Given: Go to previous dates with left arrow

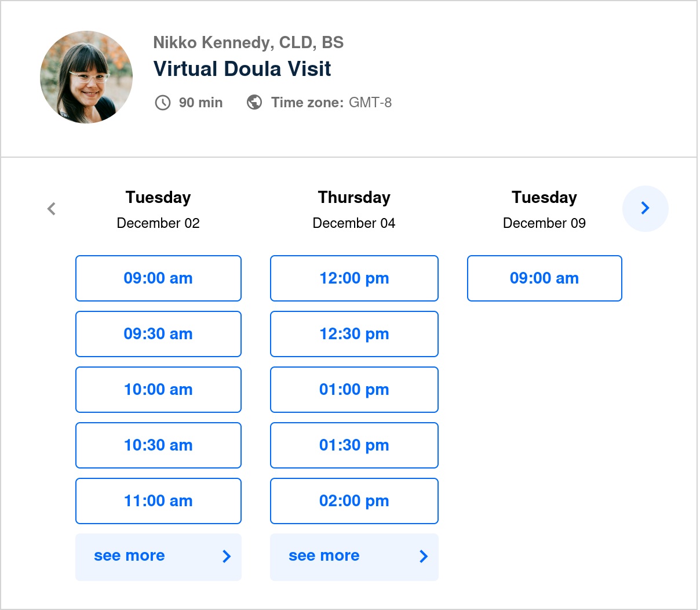Looking at the screenshot, I should (x=52, y=209).
